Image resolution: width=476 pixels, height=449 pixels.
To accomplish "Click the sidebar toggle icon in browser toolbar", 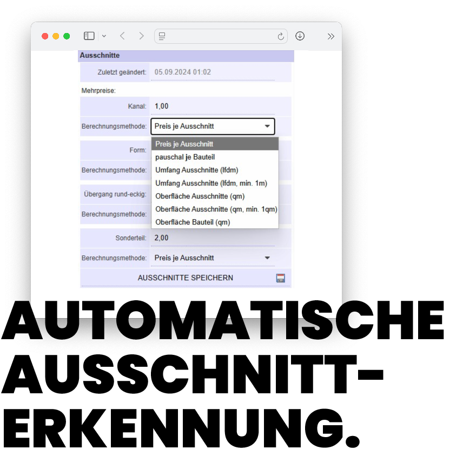I will click(89, 36).
